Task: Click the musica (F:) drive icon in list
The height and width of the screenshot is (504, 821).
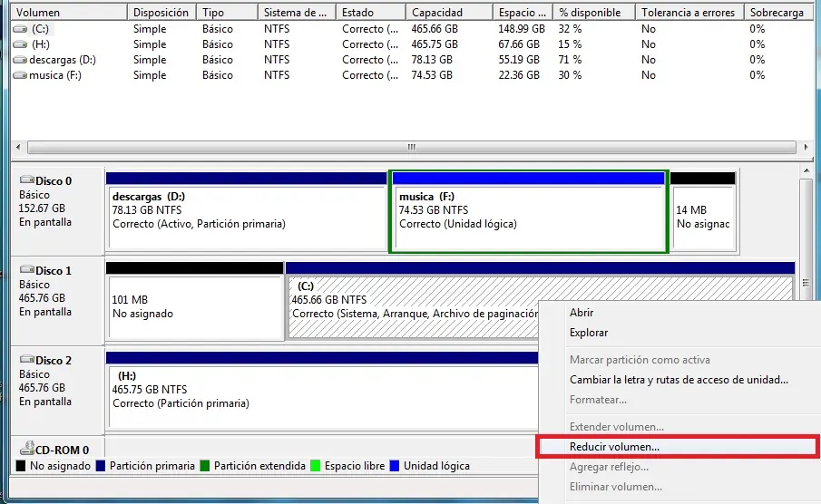Action: pyautogui.click(x=20, y=75)
